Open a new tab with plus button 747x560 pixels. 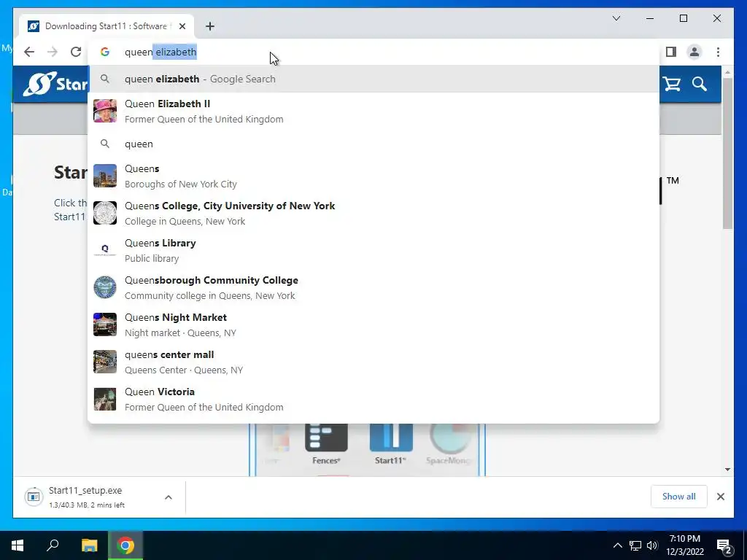pos(209,26)
